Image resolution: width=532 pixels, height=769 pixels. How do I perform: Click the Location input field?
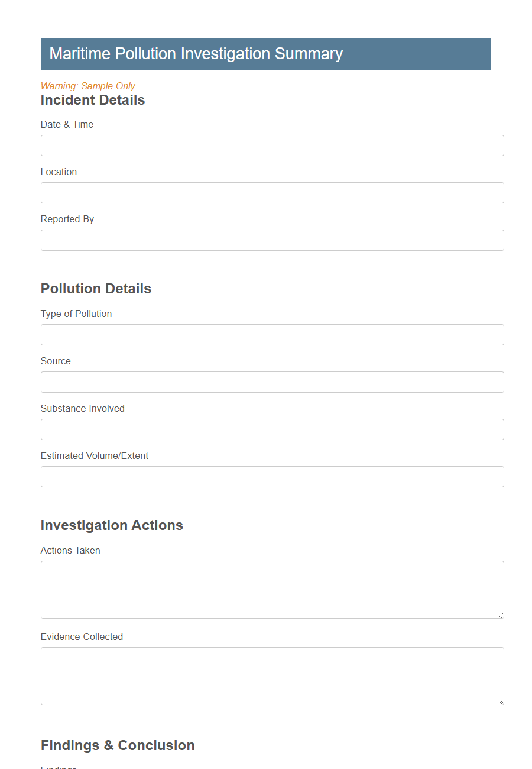(272, 193)
